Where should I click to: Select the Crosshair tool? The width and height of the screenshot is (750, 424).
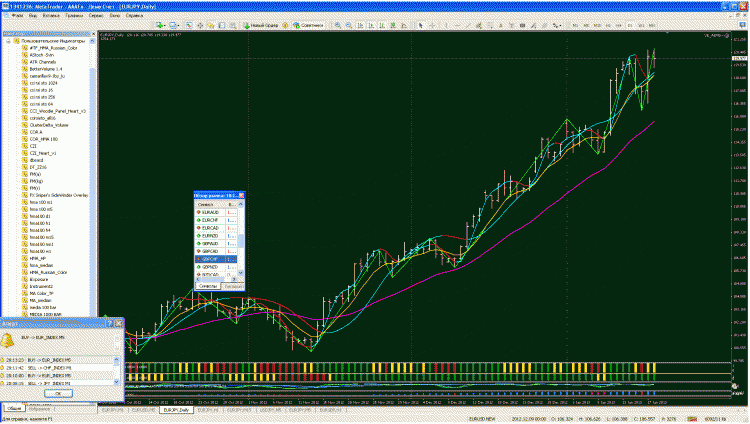click(432, 25)
